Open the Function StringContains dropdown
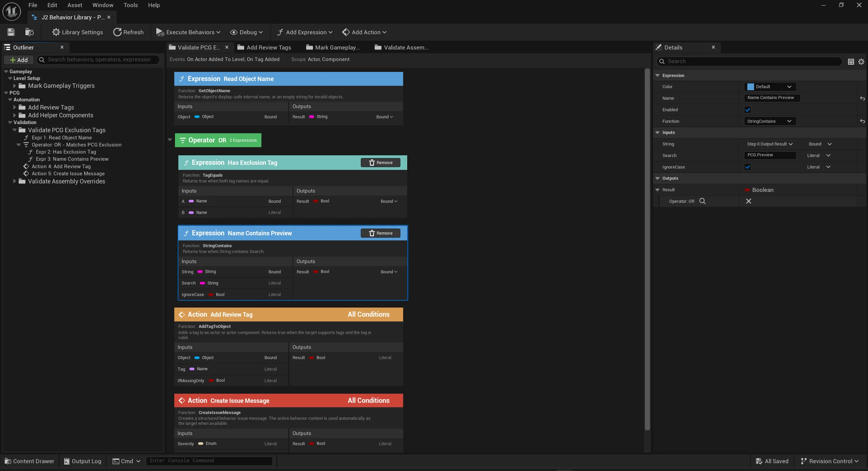This screenshot has width=868, height=471. pyautogui.click(x=770, y=121)
